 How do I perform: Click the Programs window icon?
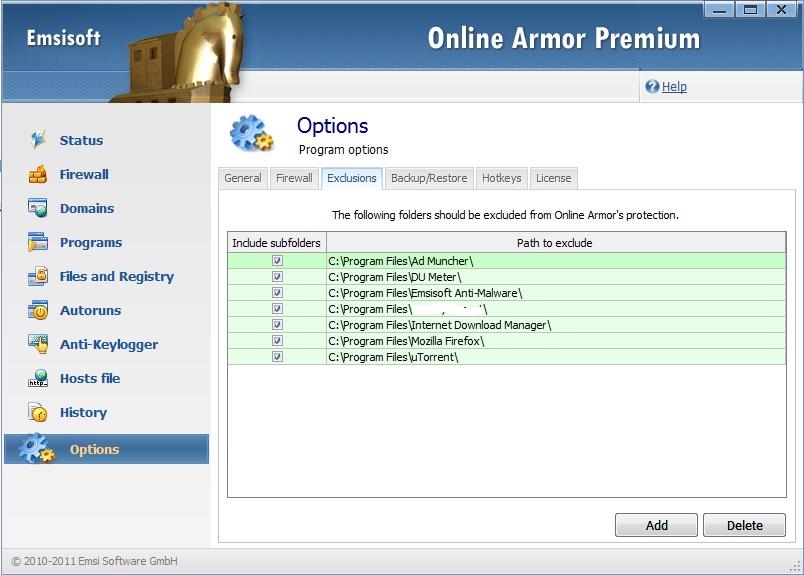pos(38,242)
